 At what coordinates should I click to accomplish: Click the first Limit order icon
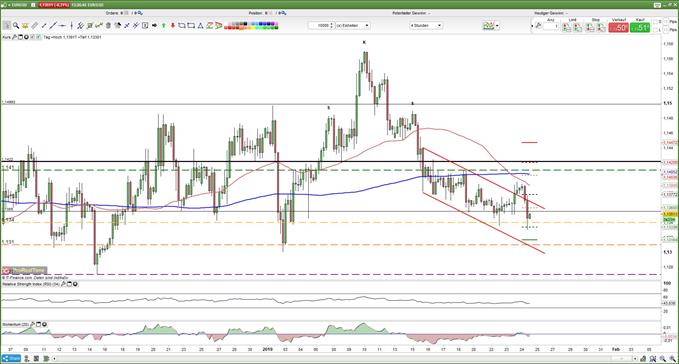pyautogui.click(x=566, y=27)
